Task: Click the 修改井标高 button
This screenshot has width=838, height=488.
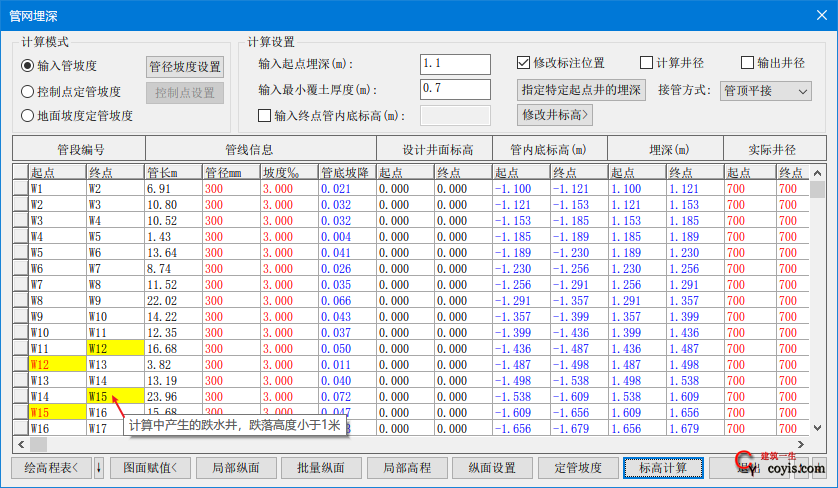Action: [x=555, y=114]
